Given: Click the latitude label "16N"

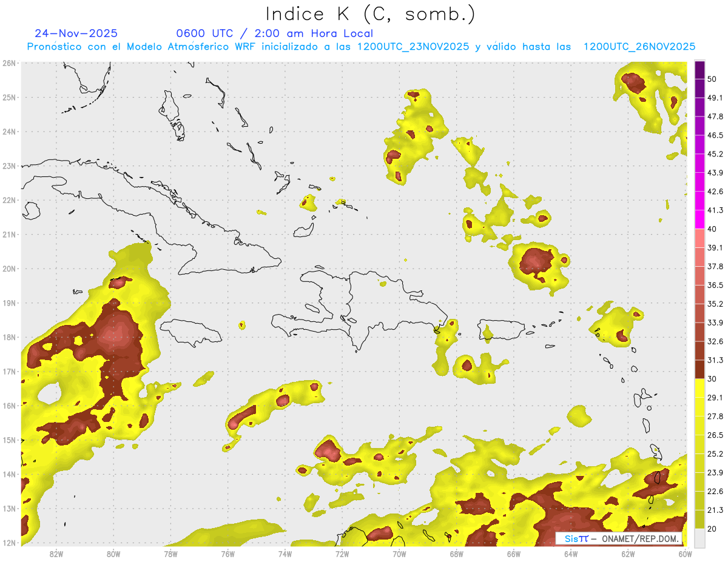Looking at the screenshot, I should pos(9,406).
